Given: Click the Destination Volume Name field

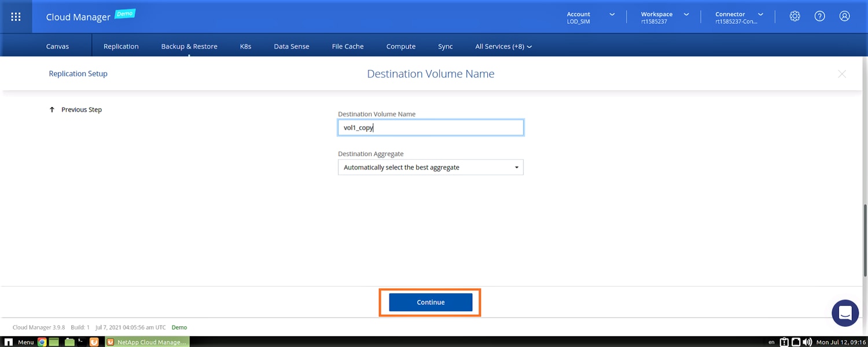Looking at the screenshot, I should coord(431,128).
